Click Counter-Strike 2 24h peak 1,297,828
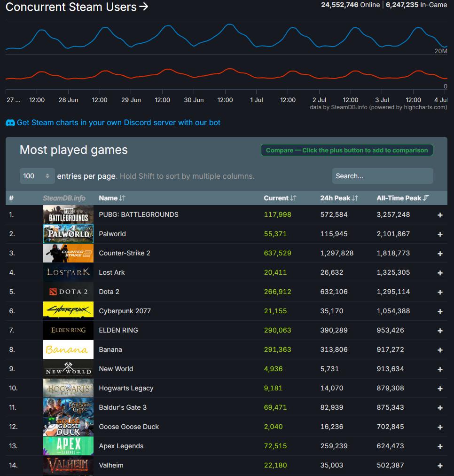The width and height of the screenshot is (454, 476). click(x=337, y=253)
